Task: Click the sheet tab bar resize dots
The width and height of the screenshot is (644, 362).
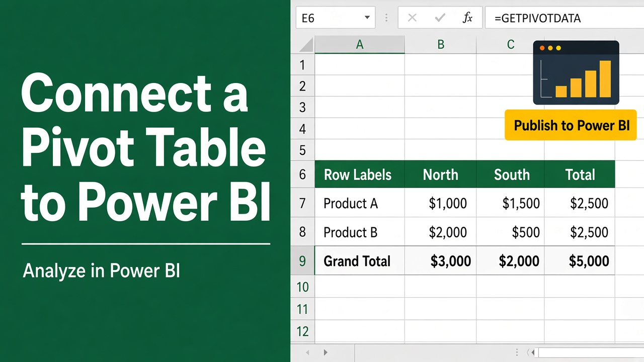Action: (x=517, y=353)
